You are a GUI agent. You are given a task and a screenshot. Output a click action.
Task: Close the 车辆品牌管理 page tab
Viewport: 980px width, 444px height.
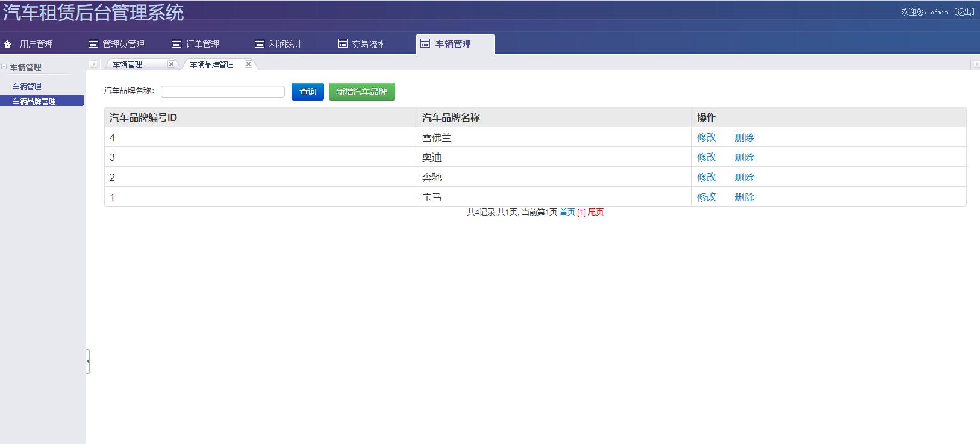pyautogui.click(x=248, y=64)
